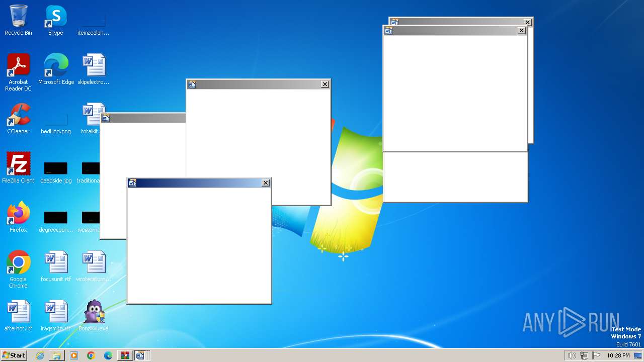Select the focusunit.rtf document

56,266
